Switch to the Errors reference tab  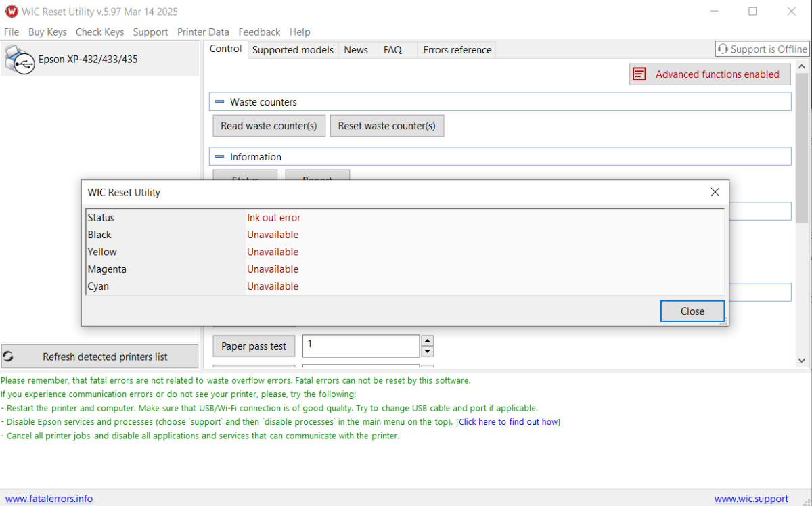[457, 50]
